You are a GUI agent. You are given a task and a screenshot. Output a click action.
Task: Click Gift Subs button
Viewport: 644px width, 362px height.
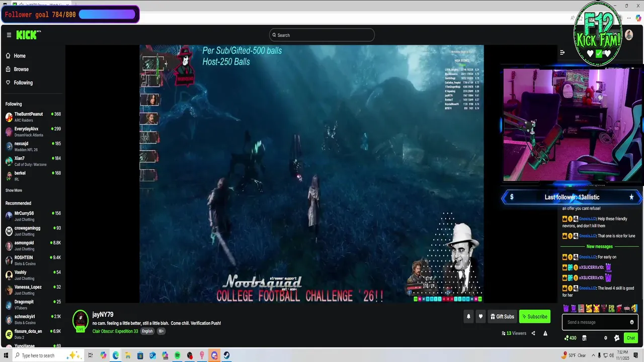tap(502, 317)
